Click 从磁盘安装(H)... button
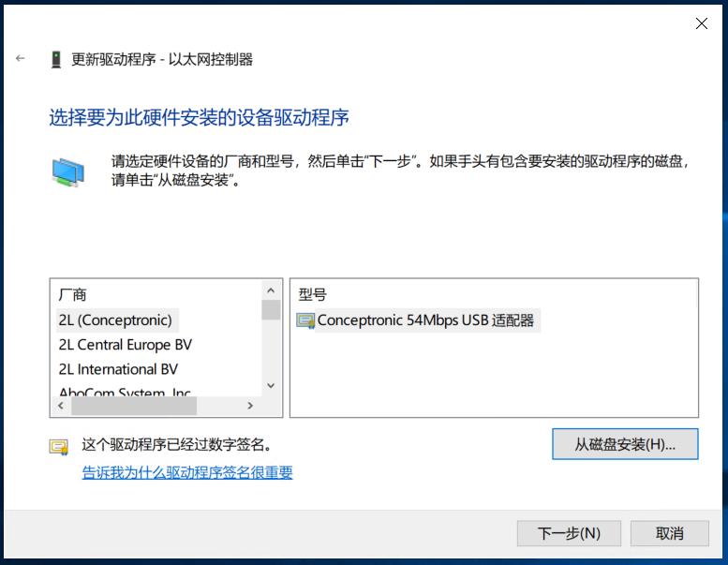The image size is (728, 565). (x=625, y=444)
